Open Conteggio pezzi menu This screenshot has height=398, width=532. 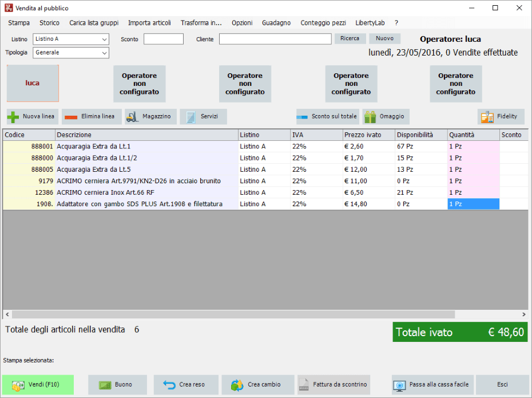pos(323,23)
